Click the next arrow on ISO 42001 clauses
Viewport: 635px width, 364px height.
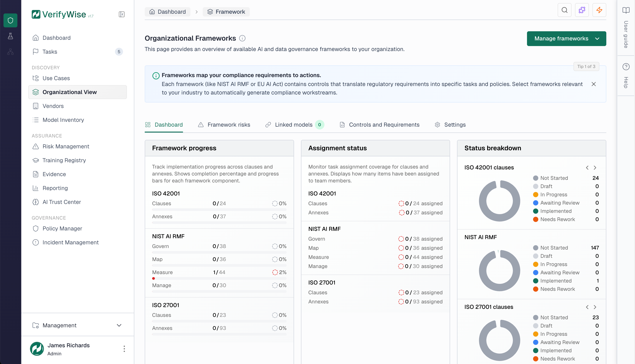click(x=595, y=167)
